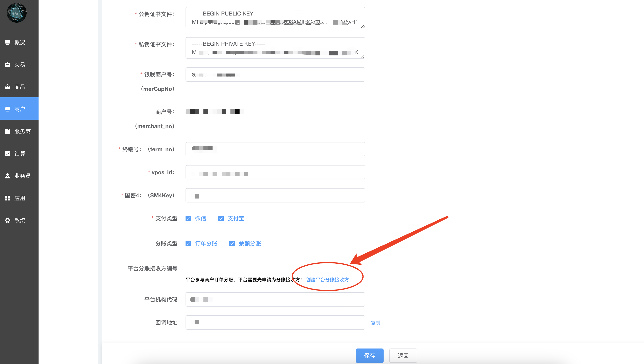The height and width of the screenshot is (364, 644).
Task: Click the 创建平台分账接收方 link
Action: point(327,280)
